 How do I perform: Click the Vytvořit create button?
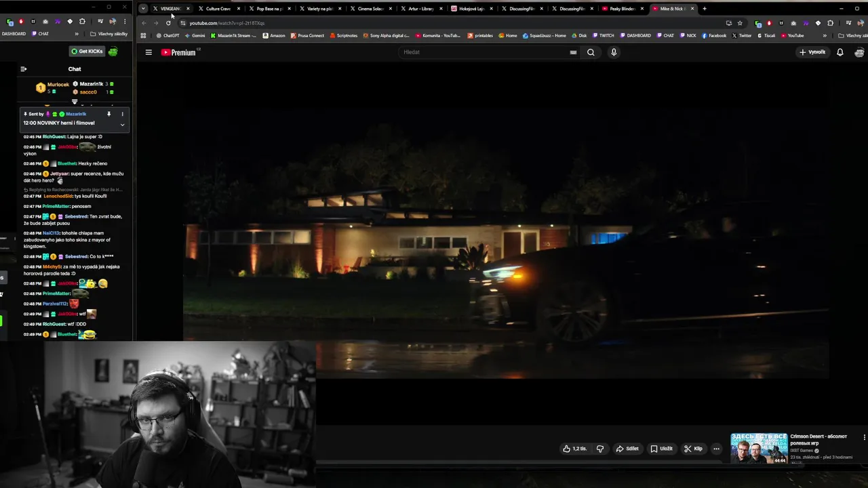tap(812, 52)
